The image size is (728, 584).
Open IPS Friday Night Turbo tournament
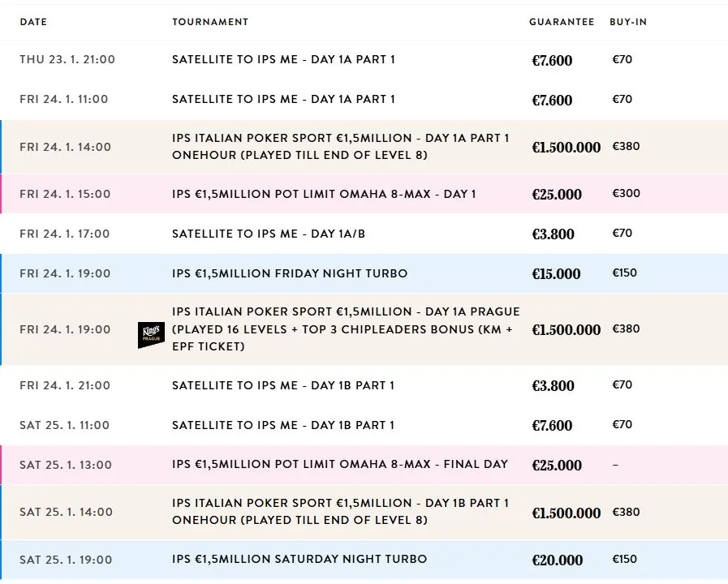coord(364,273)
